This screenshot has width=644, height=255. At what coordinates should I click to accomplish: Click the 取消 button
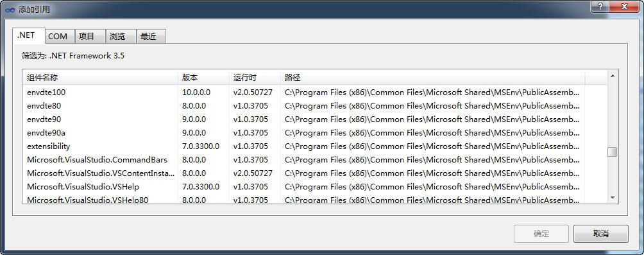pyautogui.click(x=600, y=234)
